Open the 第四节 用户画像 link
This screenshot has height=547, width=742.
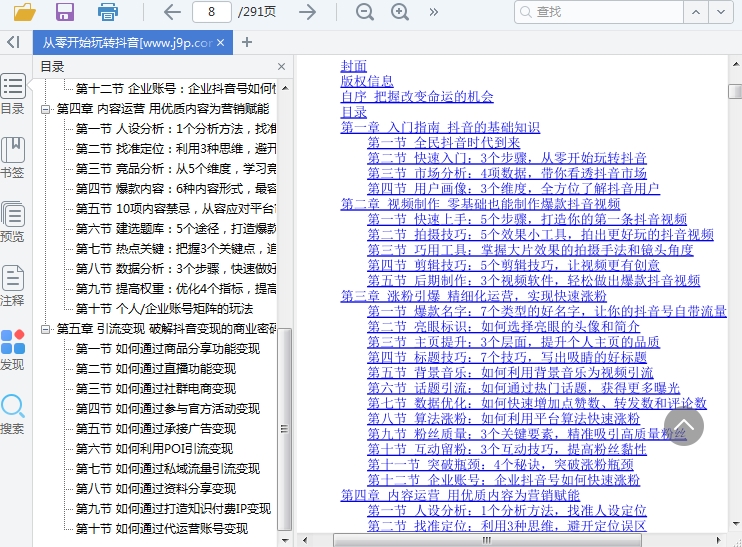pos(513,188)
